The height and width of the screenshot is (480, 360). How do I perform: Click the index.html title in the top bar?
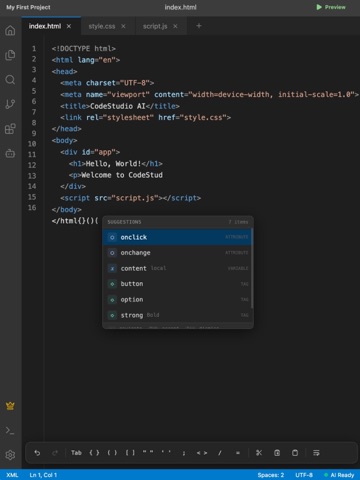pos(180,7)
